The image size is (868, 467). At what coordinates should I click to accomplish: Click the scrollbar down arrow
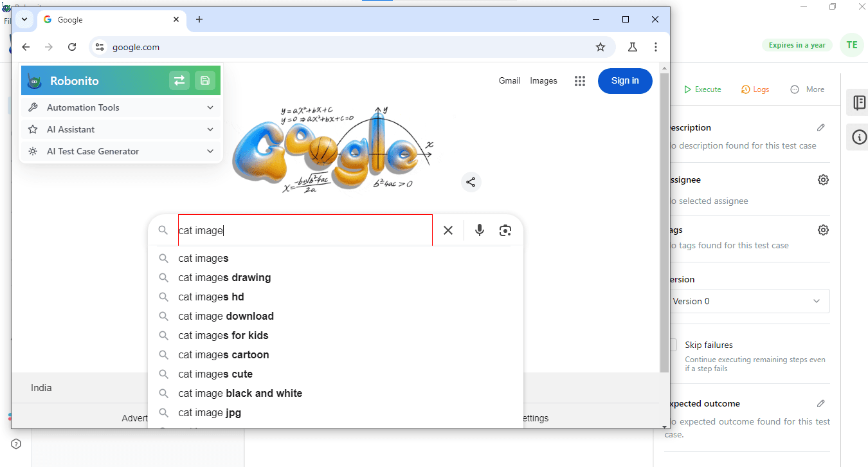tap(665, 425)
